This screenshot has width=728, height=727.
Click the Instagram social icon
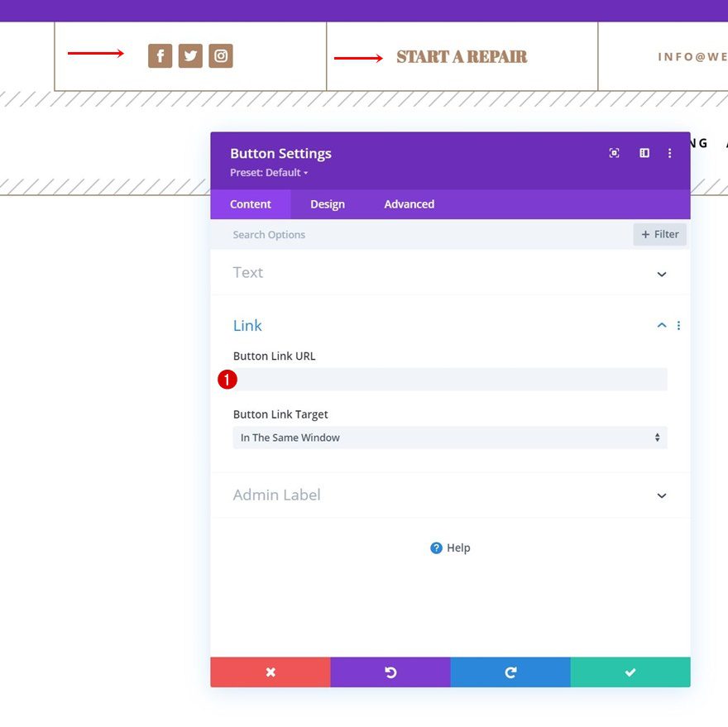tap(221, 56)
